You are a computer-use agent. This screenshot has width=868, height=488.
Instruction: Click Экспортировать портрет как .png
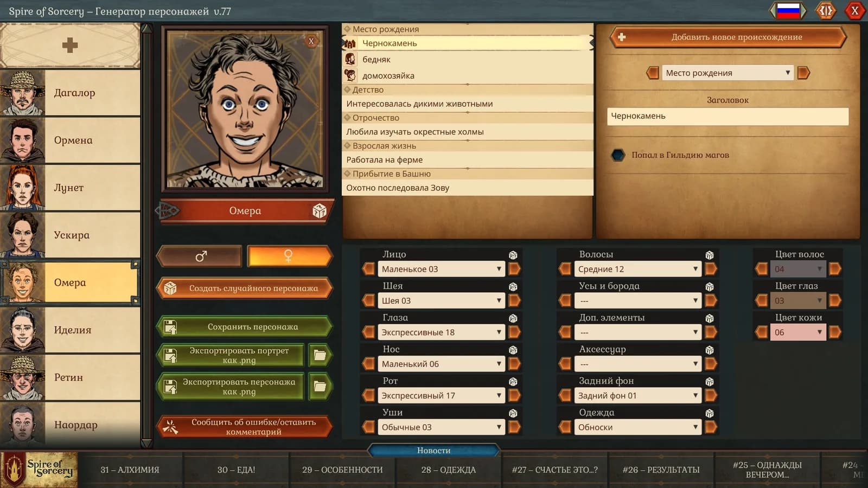(x=230, y=356)
